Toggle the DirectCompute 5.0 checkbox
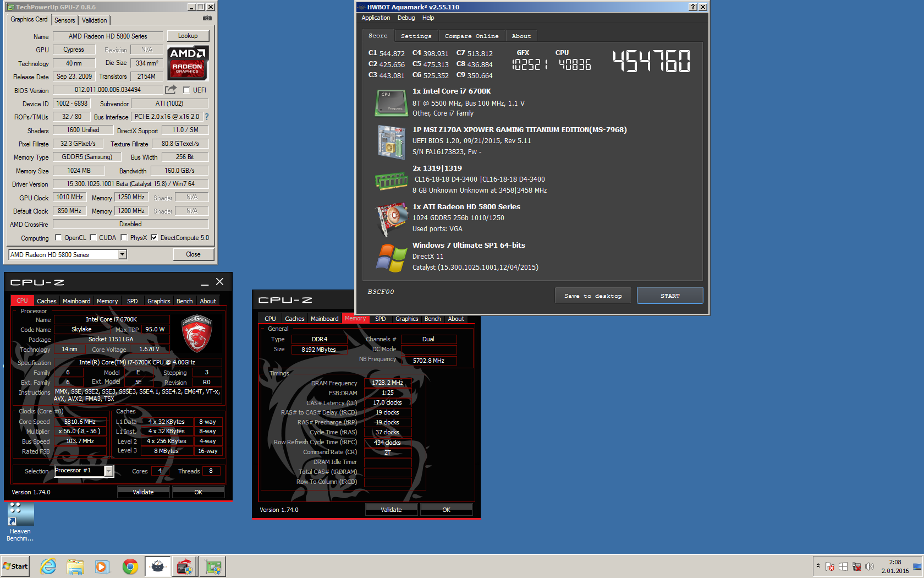The width and height of the screenshot is (924, 578). [x=155, y=238]
